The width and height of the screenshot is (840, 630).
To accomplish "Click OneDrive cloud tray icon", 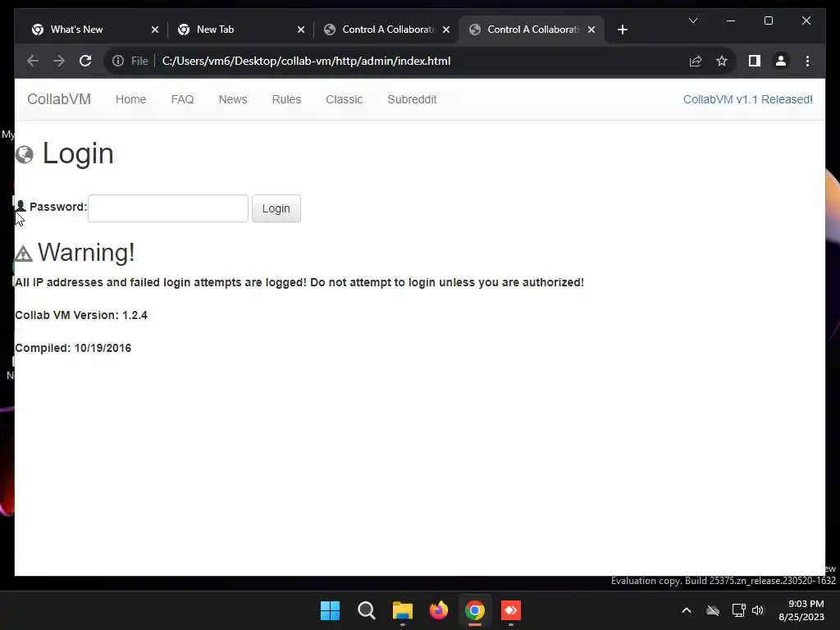I will [713, 610].
